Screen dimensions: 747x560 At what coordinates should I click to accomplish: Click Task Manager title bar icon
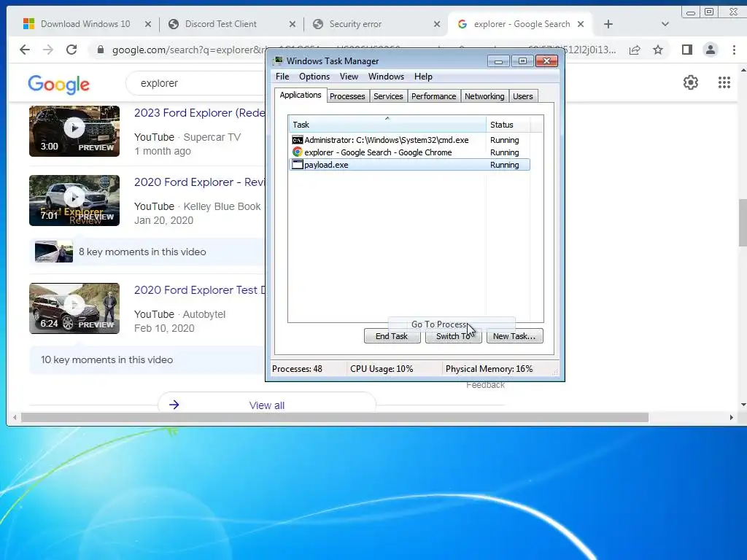click(277, 61)
